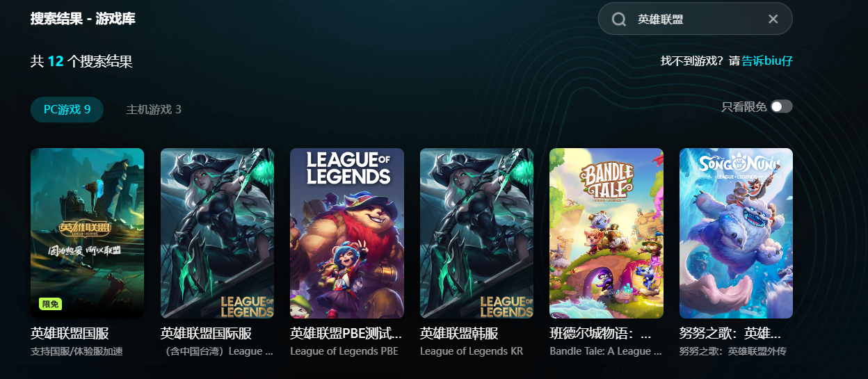Open the Bandle Tale game cover

click(606, 233)
